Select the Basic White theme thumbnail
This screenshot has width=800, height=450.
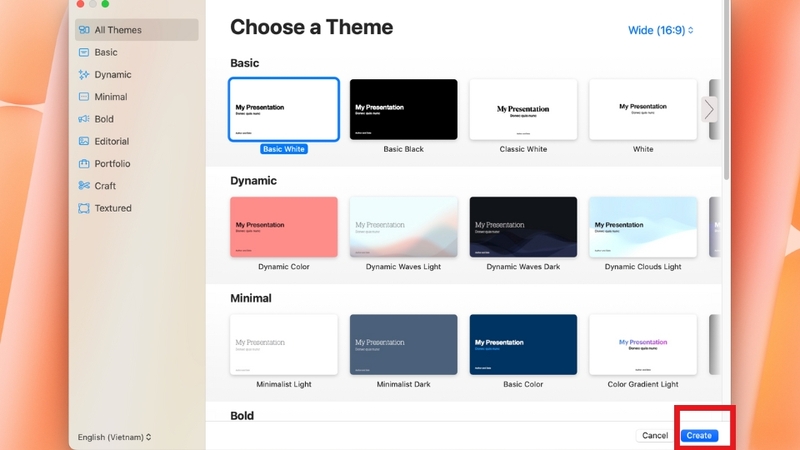[284, 109]
